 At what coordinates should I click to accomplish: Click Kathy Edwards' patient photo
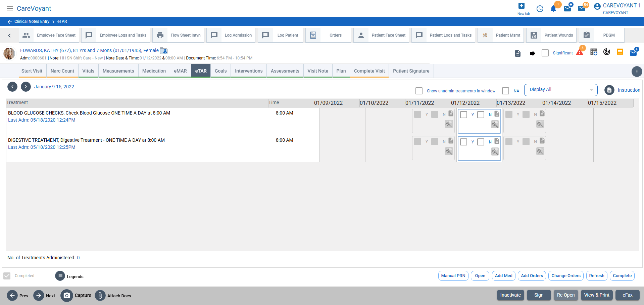(x=9, y=53)
